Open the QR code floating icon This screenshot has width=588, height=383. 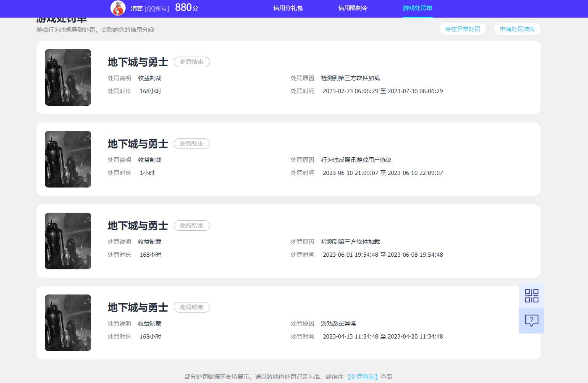[x=532, y=296]
